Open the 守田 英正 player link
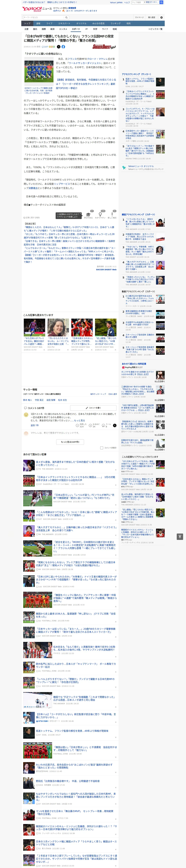Viewport: 186px width, 868px height. pos(39,400)
